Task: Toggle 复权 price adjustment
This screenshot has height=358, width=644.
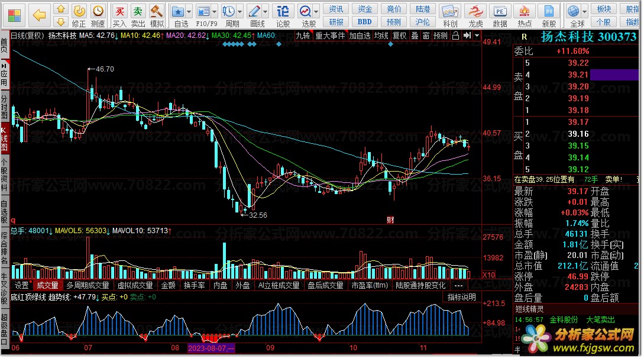Action: pyautogui.click(x=400, y=36)
